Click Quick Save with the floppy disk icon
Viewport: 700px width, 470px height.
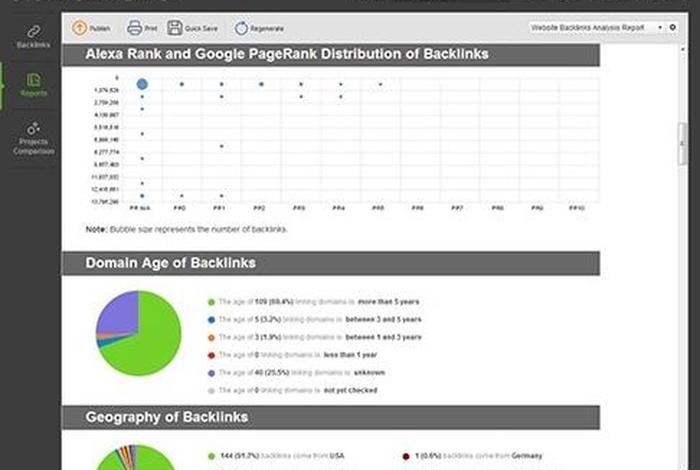tap(193, 28)
